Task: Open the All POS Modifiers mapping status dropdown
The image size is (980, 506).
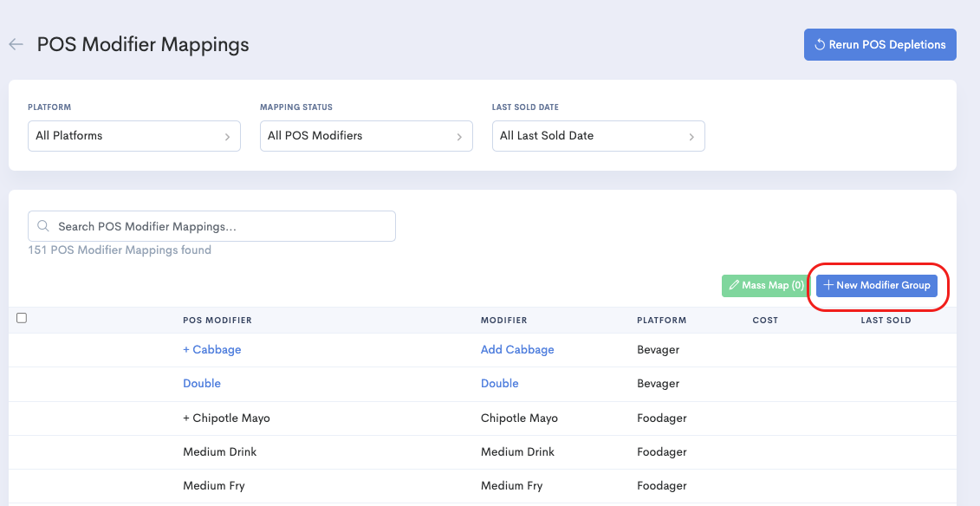Action: coord(366,135)
